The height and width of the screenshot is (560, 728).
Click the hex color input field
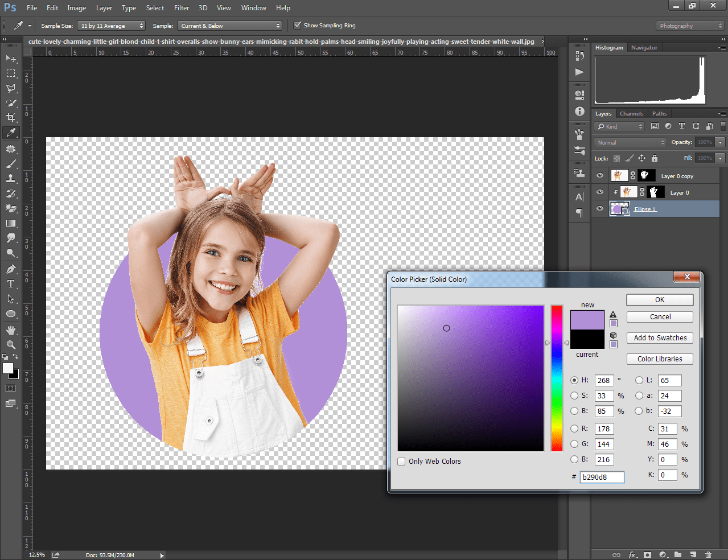point(602,477)
